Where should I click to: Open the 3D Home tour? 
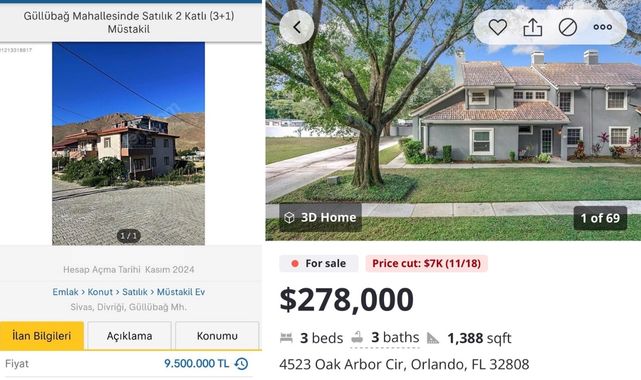pos(320,217)
